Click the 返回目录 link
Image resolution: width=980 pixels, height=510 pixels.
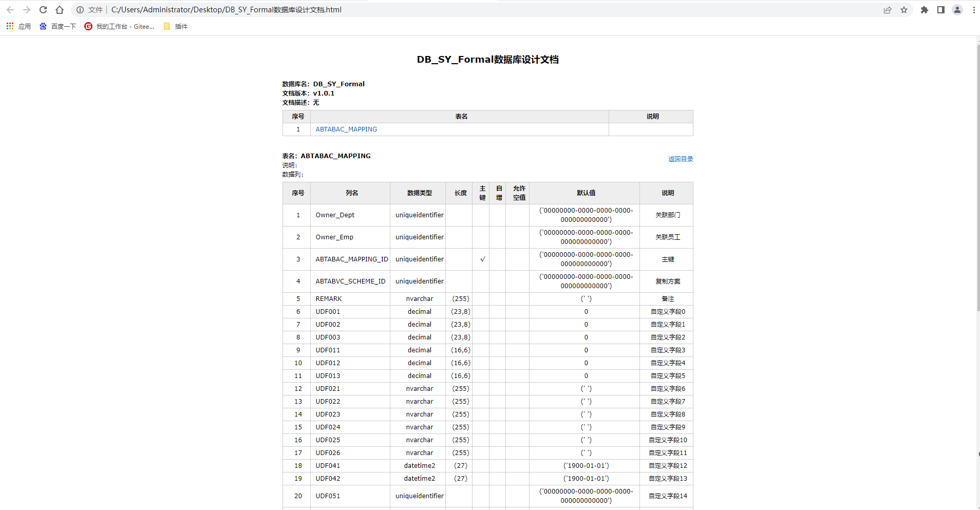(681, 159)
